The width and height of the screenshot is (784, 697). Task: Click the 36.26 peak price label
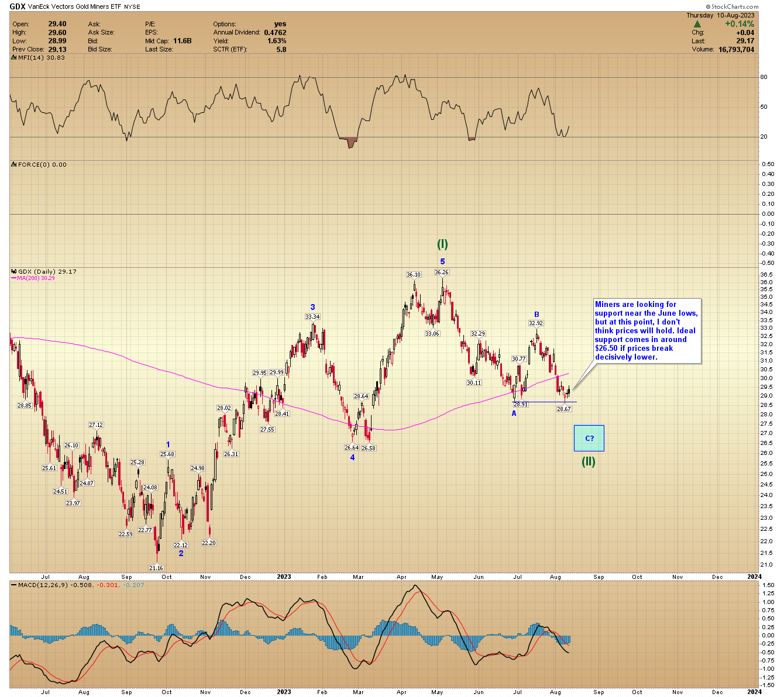pyautogui.click(x=442, y=272)
